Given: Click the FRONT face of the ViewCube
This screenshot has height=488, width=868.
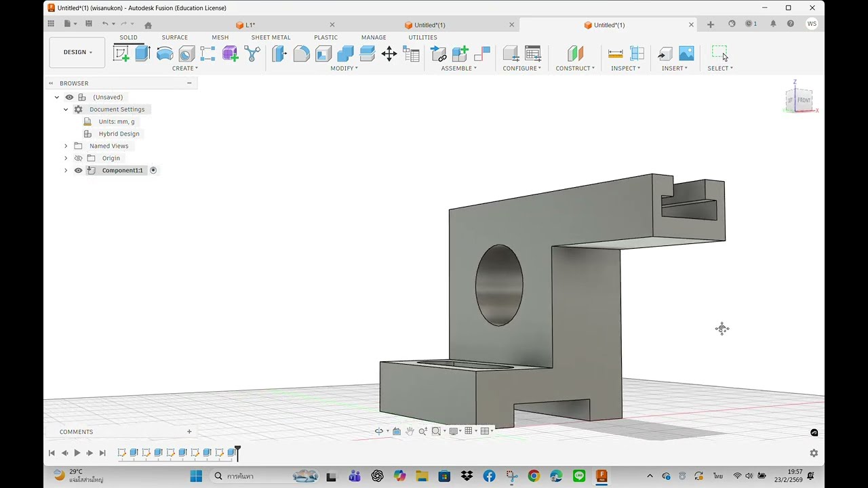Looking at the screenshot, I should click(x=804, y=100).
